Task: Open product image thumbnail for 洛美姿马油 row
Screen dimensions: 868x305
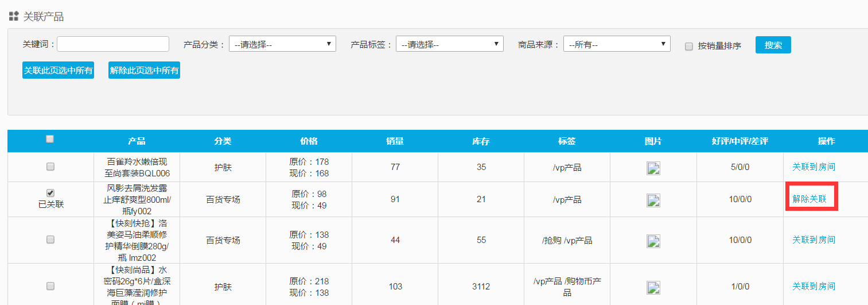Action: pos(653,240)
